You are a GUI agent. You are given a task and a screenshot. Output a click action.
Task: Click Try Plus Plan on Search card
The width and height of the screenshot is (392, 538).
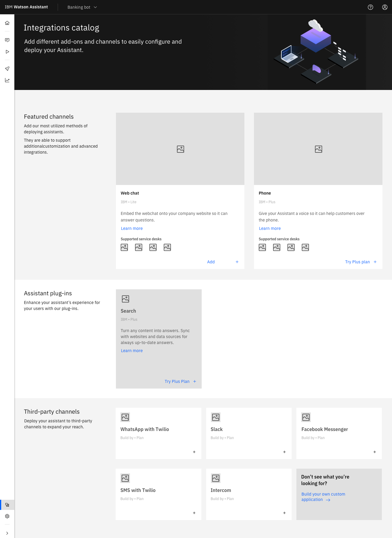(x=177, y=381)
